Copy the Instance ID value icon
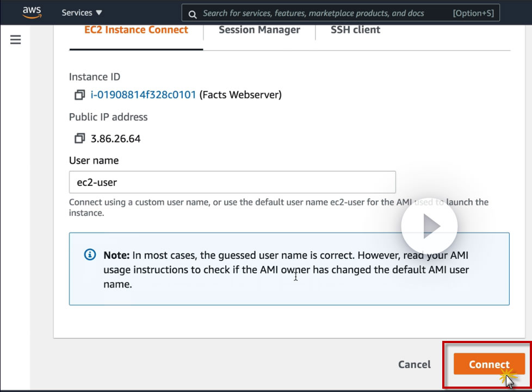The height and width of the screenshot is (392, 532). 79,95
